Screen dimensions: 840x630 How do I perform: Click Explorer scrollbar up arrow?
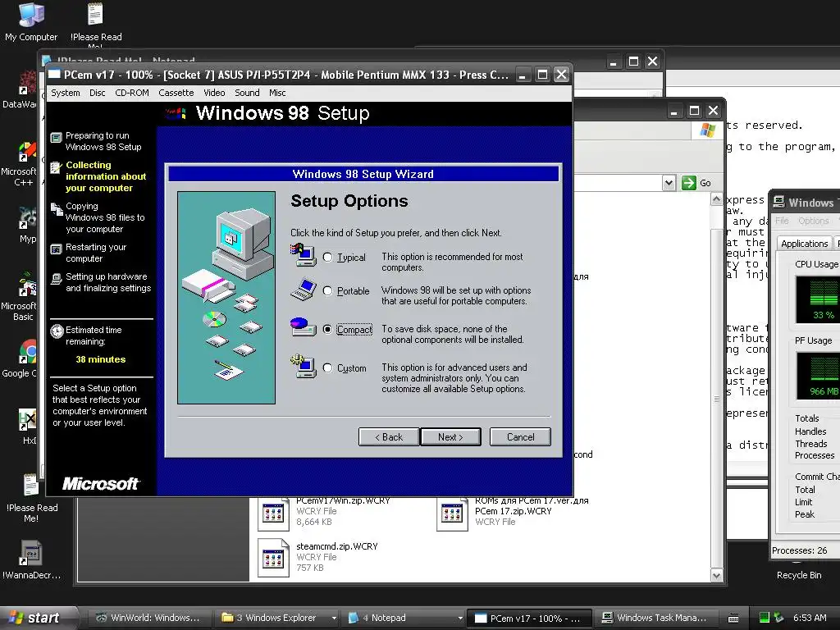pyautogui.click(x=716, y=200)
